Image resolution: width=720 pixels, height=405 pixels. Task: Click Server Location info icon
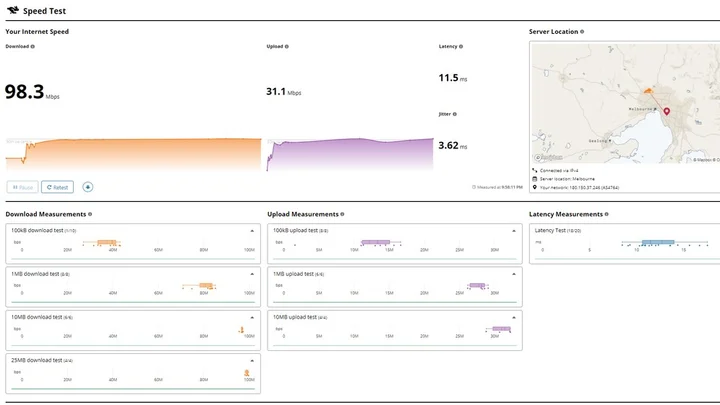click(x=582, y=32)
